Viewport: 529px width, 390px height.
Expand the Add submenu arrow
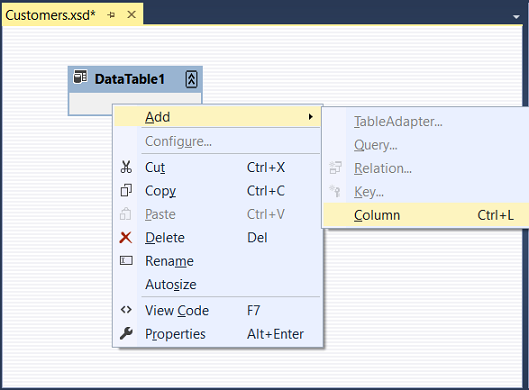pos(310,117)
